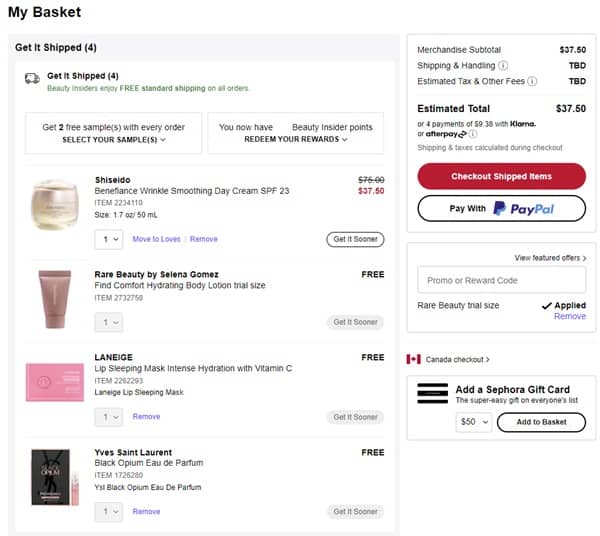Open Laneige lip mask product image
Viewport: 600px width, 536px height.
pyautogui.click(x=54, y=382)
